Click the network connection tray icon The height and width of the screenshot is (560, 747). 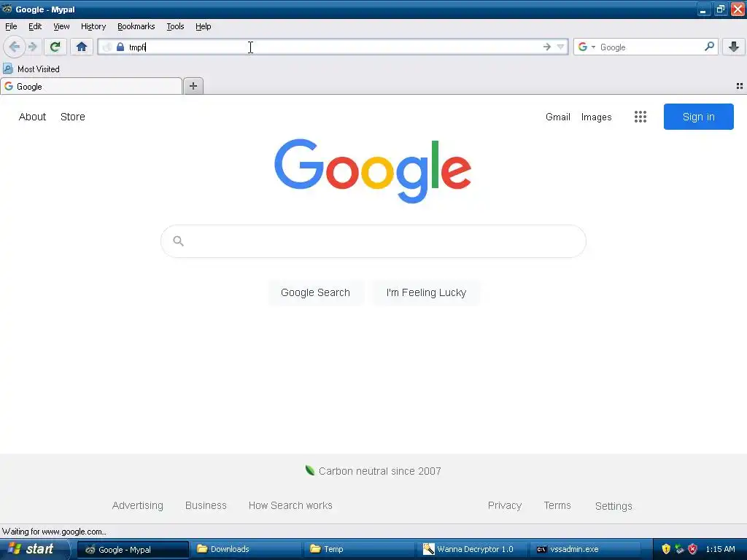679,549
